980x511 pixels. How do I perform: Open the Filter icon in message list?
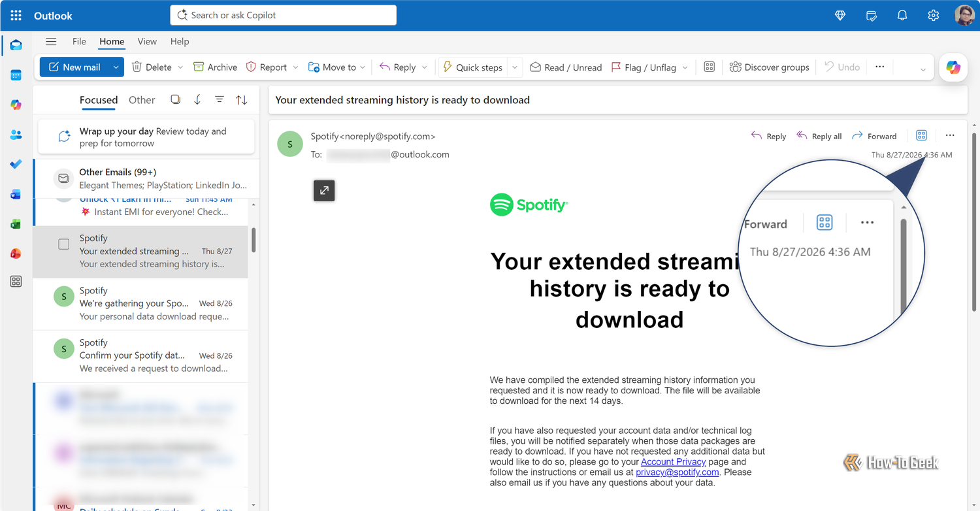(220, 99)
